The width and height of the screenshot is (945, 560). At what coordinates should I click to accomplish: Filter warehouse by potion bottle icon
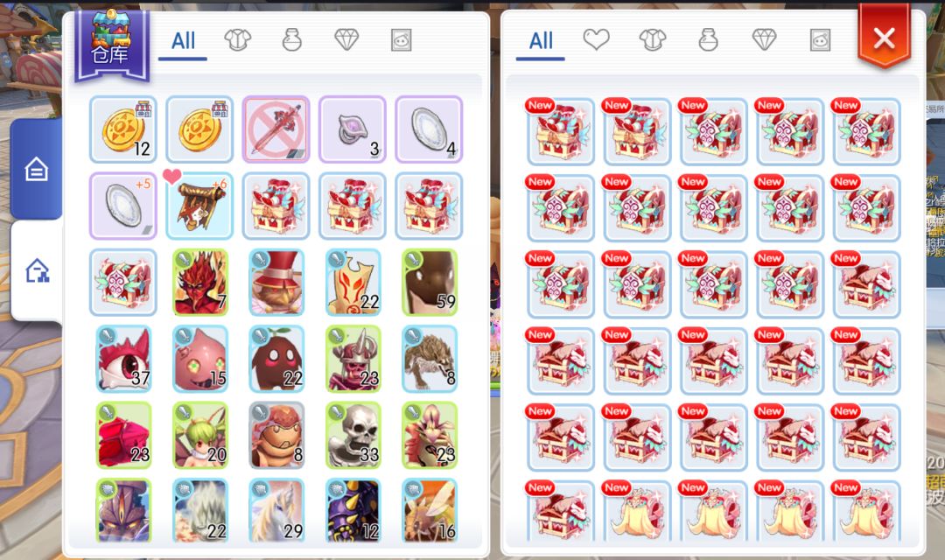pos(291,40)
